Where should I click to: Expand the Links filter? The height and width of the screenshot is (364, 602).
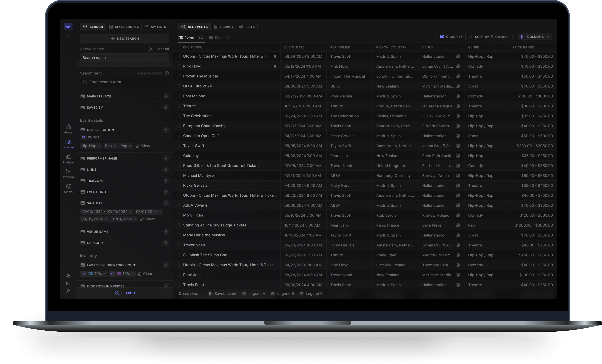point(166,170)
